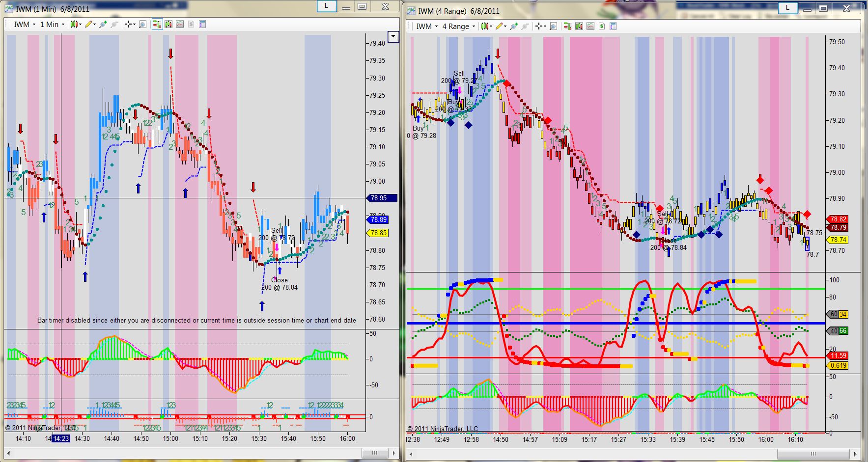Expand chart style arrow in 1 Min window
Screen dimensions: 868x462
click(80, 25)
